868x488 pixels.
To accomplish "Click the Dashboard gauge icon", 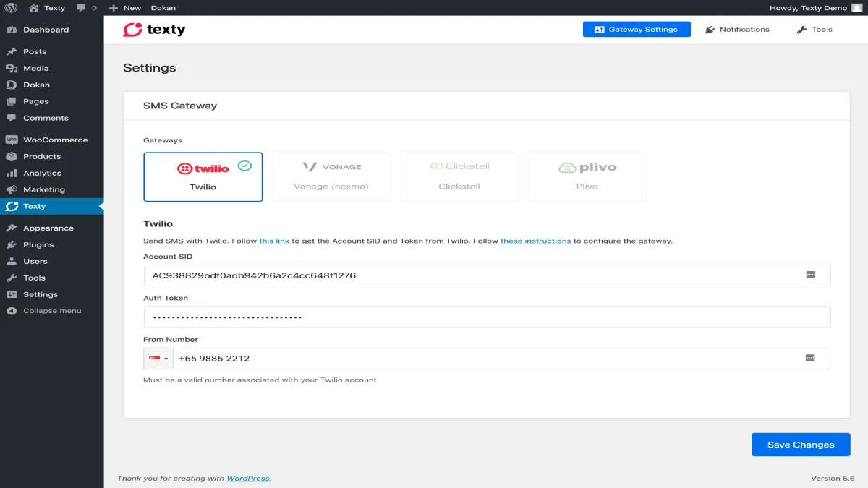I will pyautogui.click(x=12, y=30).
